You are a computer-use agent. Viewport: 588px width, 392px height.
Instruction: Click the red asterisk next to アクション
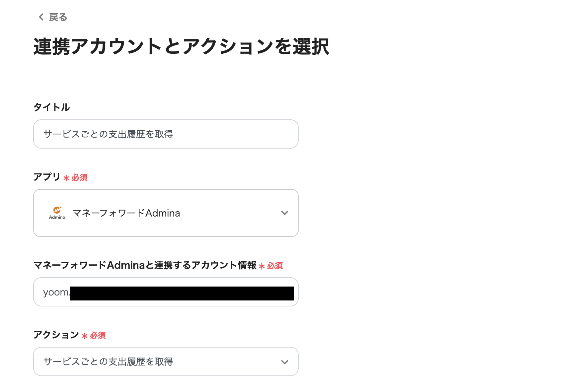(85, 336)
